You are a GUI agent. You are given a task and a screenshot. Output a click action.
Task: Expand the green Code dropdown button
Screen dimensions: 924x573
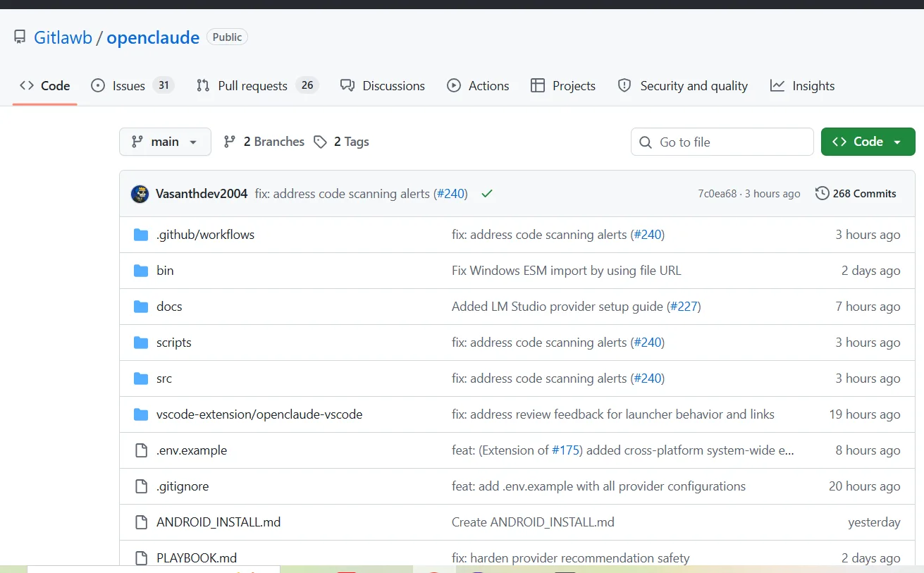[868, 142]
